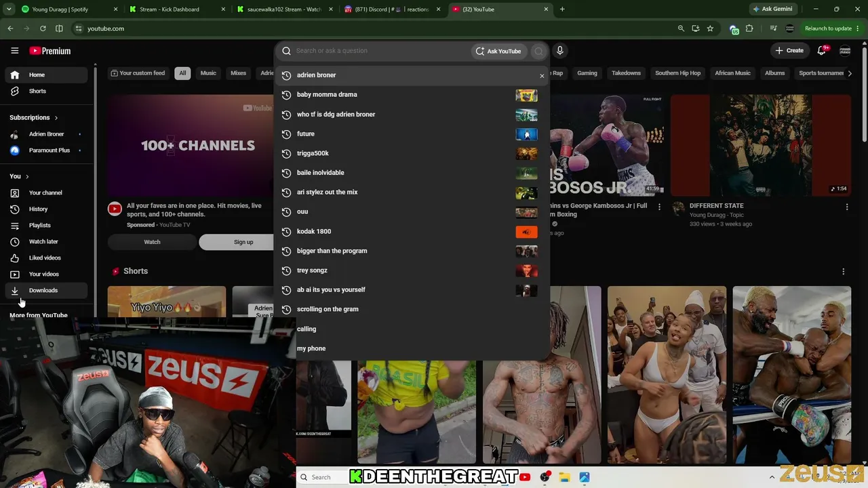Select the Mixes category chip
868x488 pixels.
[238, 73]
